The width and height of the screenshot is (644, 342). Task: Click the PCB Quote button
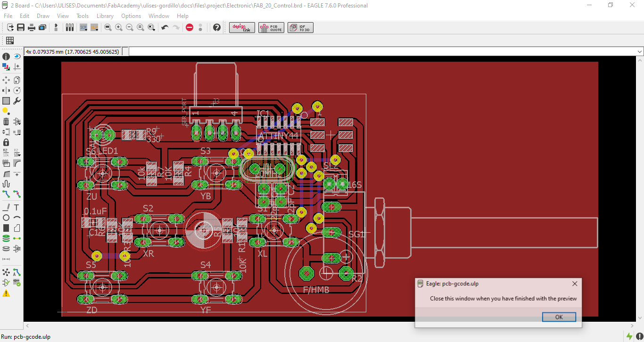point(271,28)
